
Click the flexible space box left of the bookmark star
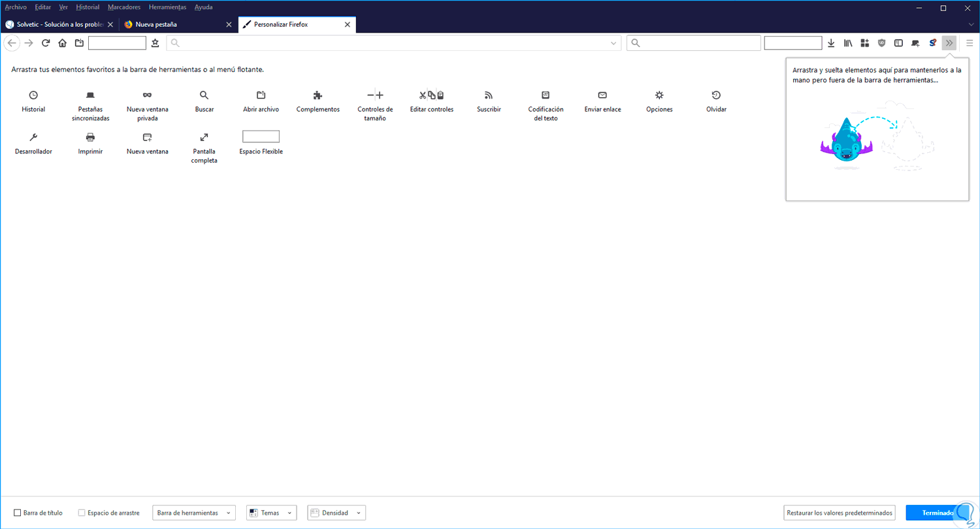(117, 43)
